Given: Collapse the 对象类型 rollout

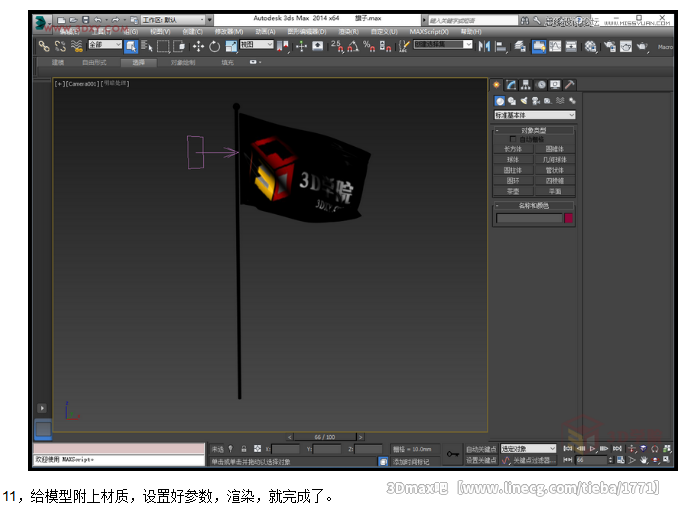Looking at the screenshot, I should (x=534, y=130).
